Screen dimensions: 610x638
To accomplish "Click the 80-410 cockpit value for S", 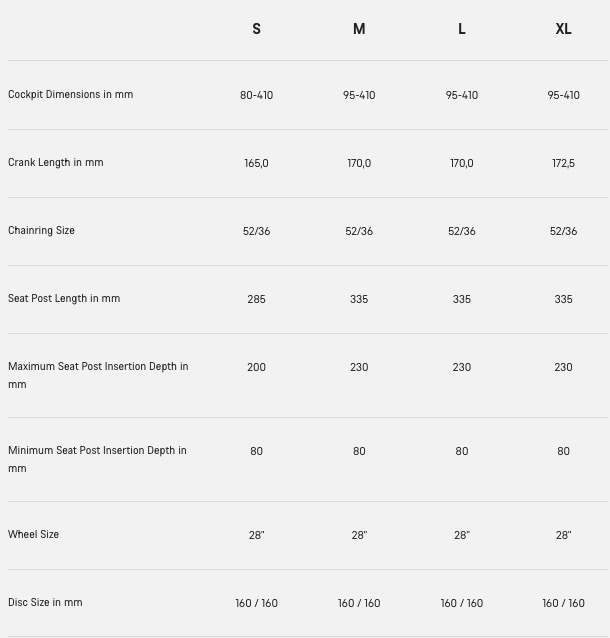I will click(256, 95).
